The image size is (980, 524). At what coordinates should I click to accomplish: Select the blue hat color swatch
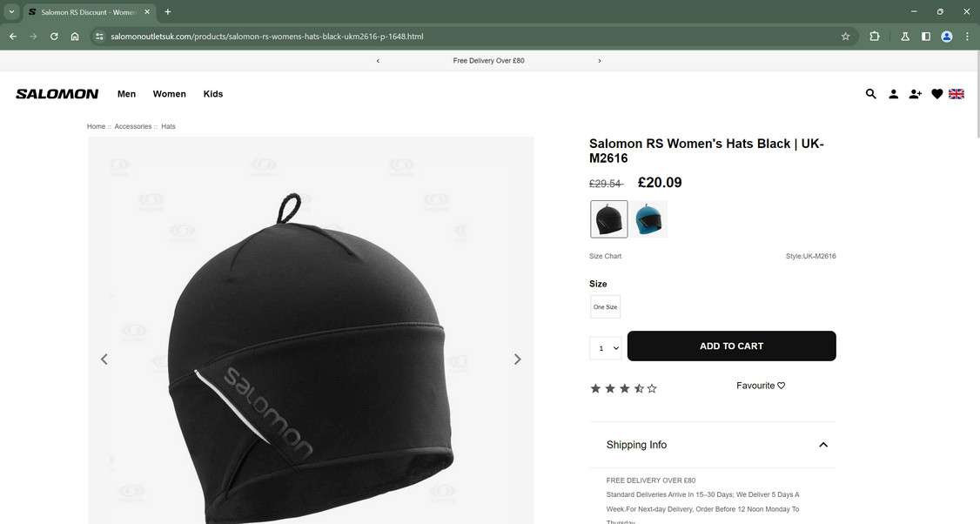point(648,219)
